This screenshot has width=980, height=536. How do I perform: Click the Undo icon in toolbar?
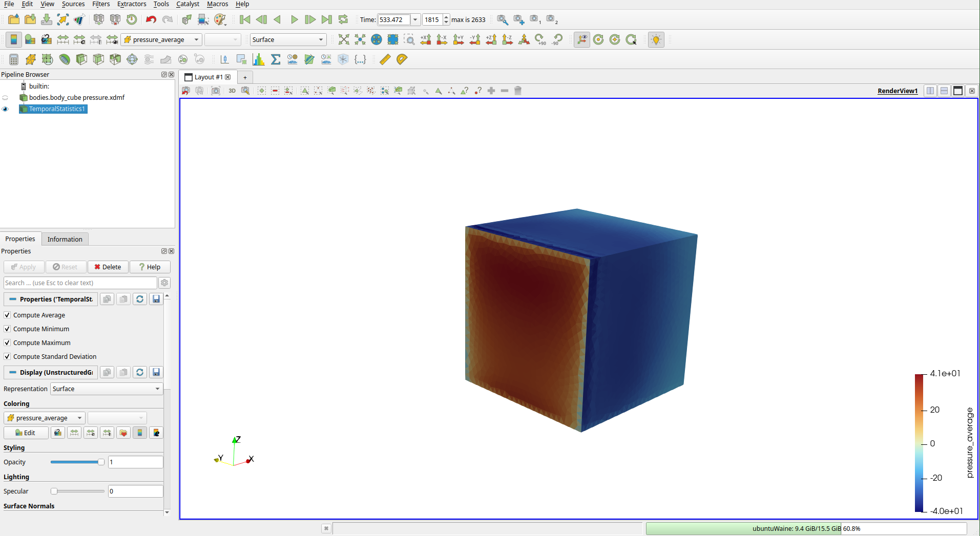tap(151, 19)
